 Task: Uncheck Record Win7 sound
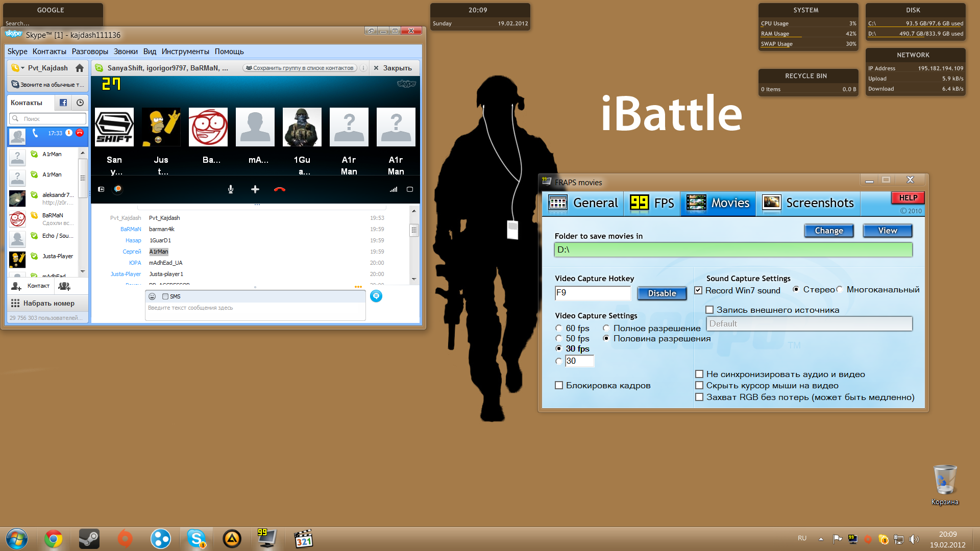click(699, 290)
